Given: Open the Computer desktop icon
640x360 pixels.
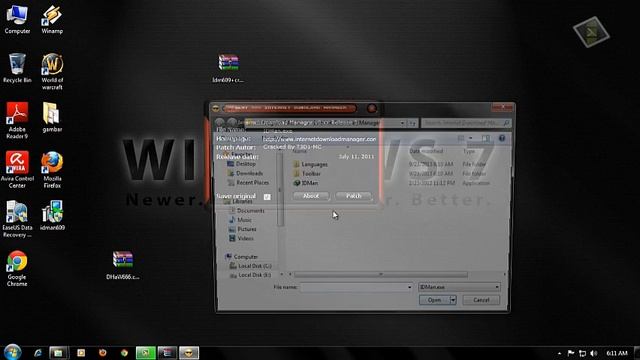Looking at the screenshot, I should pyautogui.click(x=17, y=19).
